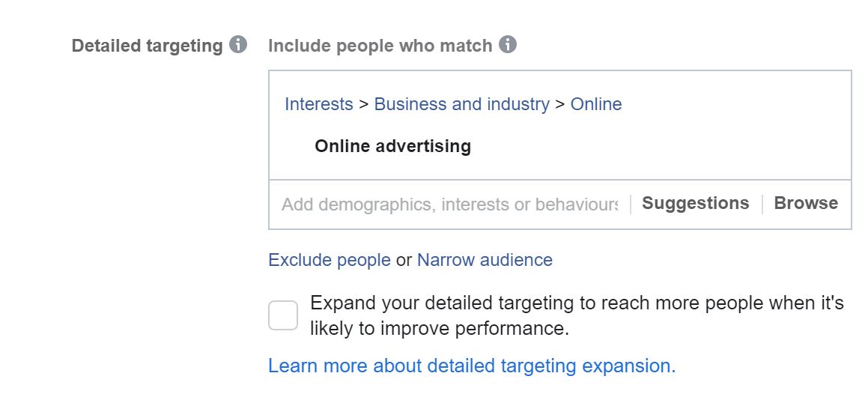868x409 pixels.
Task: Go to Business and industry breadcrumb
Action: pyautogui.click(x=461, y=104)
